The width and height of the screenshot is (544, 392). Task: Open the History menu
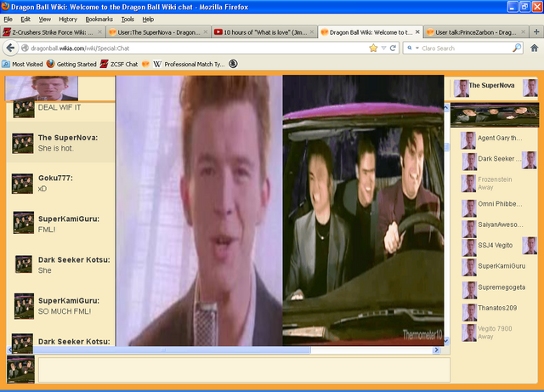pos(68,19)
